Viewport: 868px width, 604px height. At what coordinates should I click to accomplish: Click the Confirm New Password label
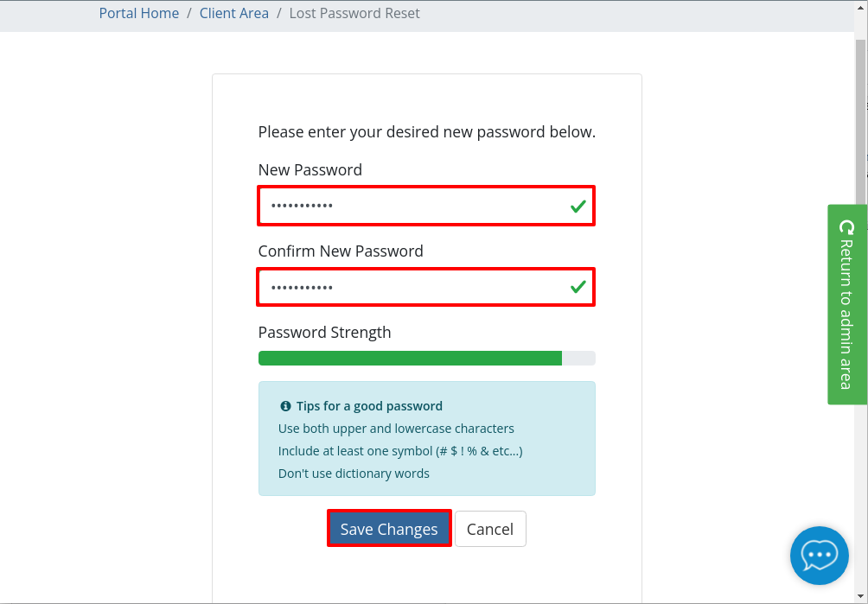tap(341, 251)
